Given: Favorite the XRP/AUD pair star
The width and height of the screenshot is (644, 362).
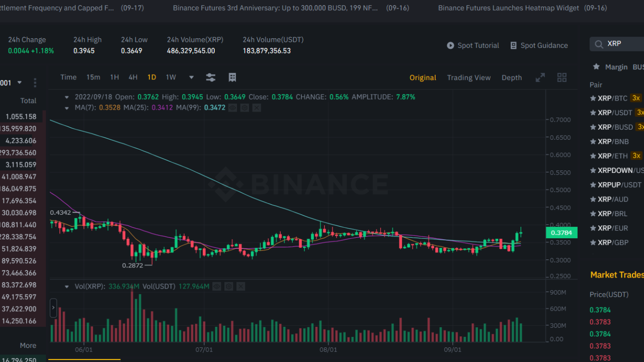Looking at the screenshot, I should click(x=593, y=199).
